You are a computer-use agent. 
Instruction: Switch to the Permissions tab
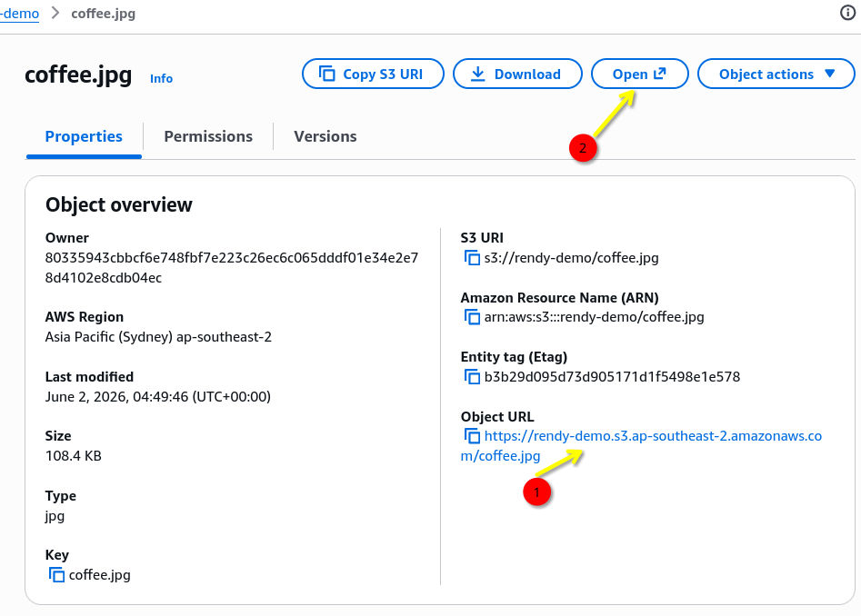tap(208, 136)
